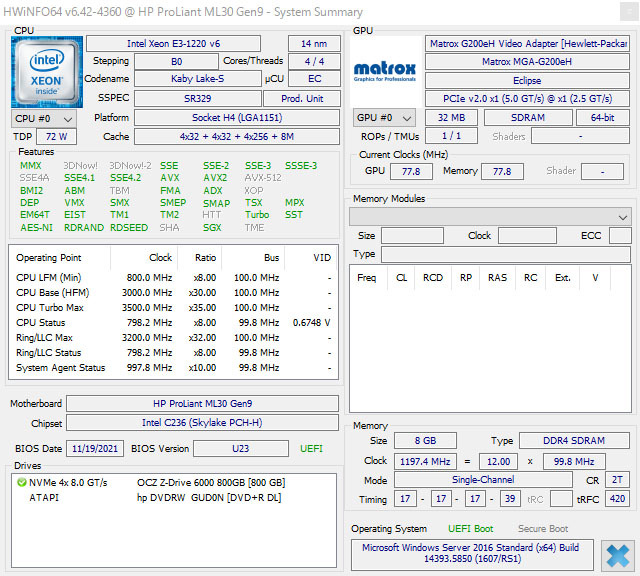Viewport: 640px width, 576px height.
Task: Click the Intel Xeon E3-1220 v6 name field
Action: [x=173, y=44]
